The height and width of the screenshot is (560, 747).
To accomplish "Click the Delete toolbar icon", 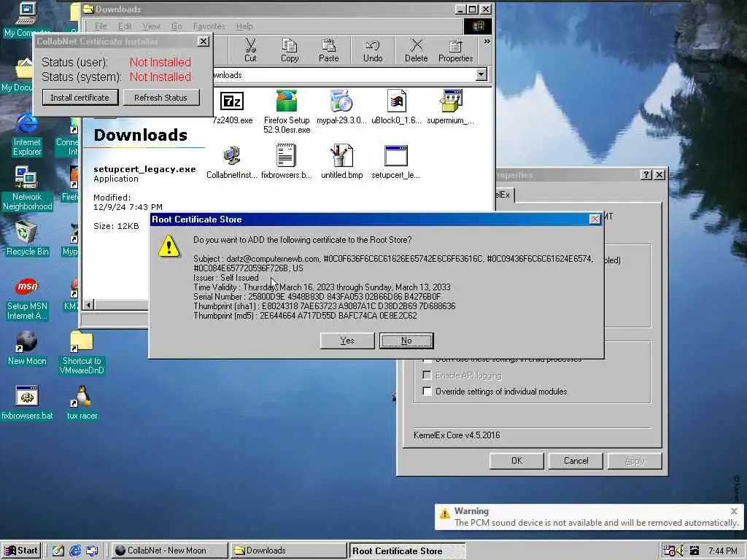I will click(416, 50).
